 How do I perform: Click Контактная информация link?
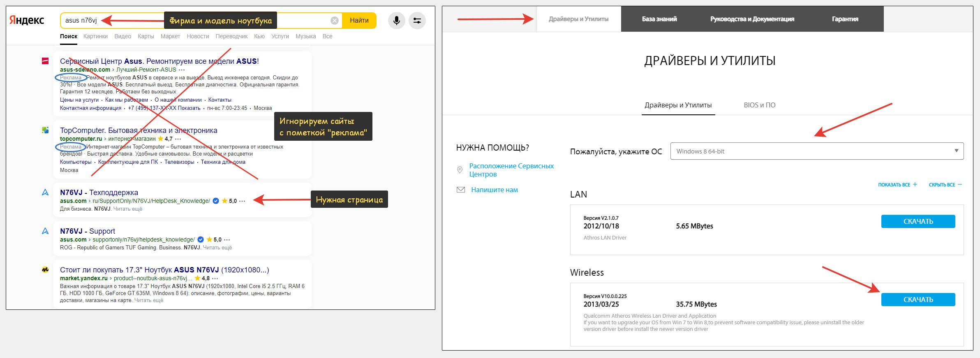coord(91,108)
